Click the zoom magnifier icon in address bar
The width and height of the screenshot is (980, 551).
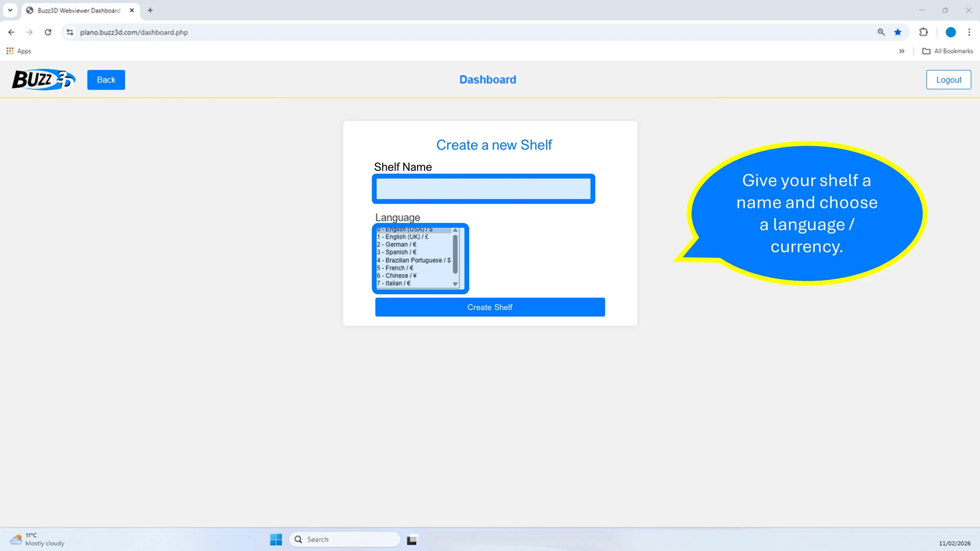tap(881, 32)
